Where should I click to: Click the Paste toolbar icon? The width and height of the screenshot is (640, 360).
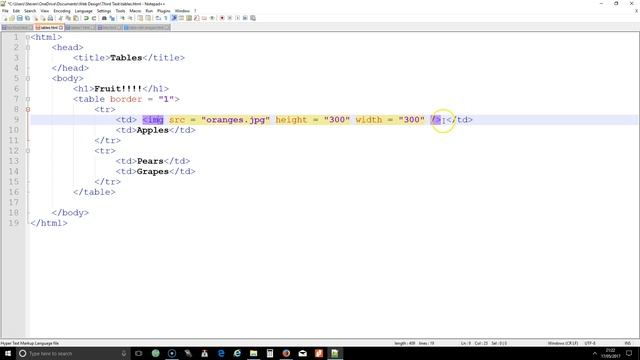76,18
